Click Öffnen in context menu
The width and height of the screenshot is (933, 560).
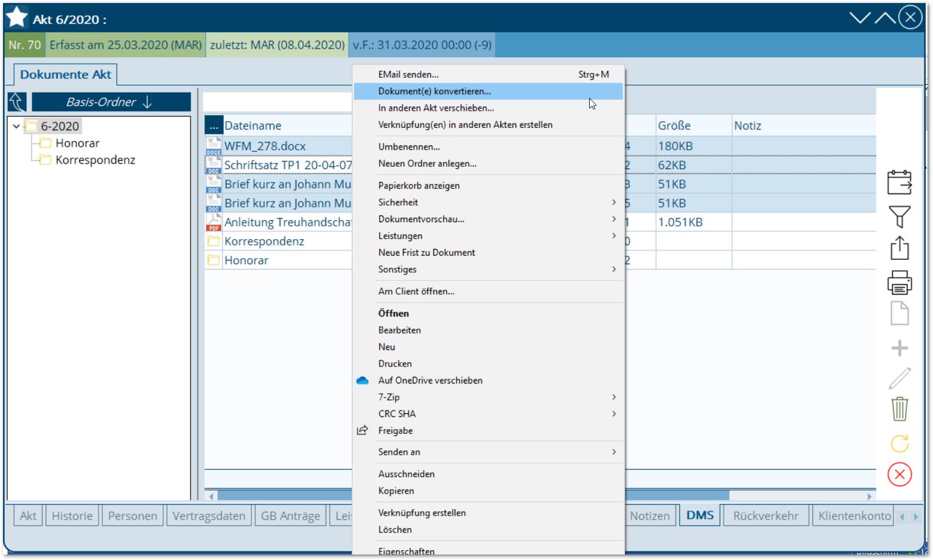click(x=488, y=313)
